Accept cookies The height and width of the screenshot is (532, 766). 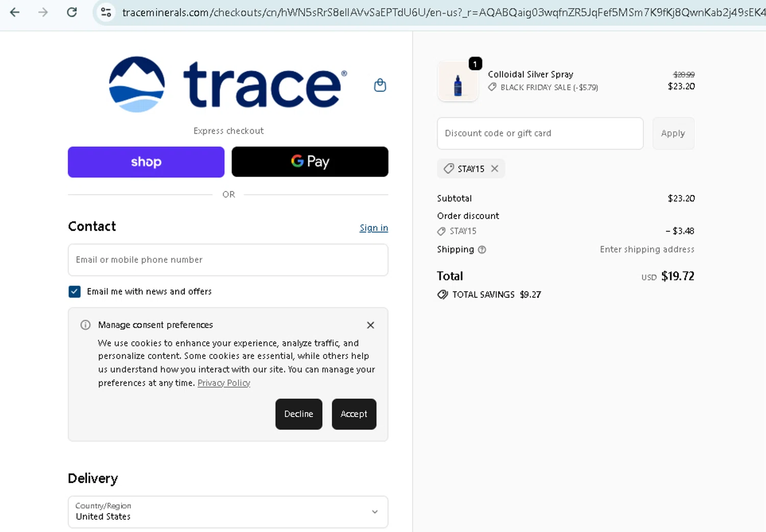tap(354, 414)
